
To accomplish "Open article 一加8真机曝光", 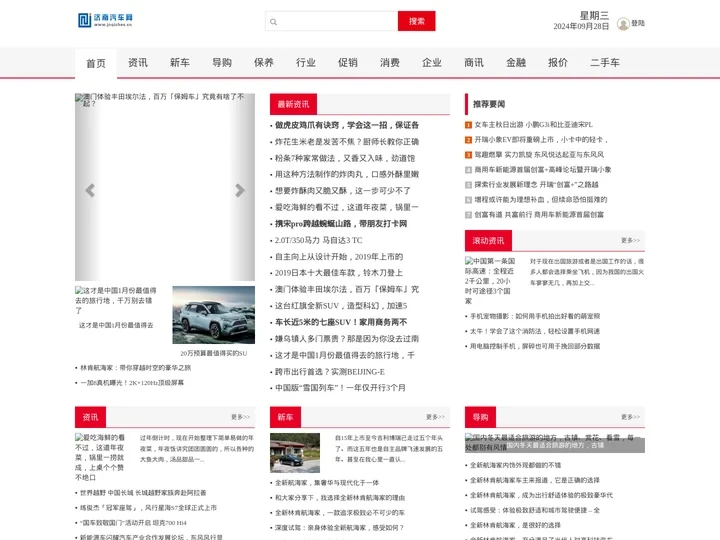I will click(x=132, y=383).
